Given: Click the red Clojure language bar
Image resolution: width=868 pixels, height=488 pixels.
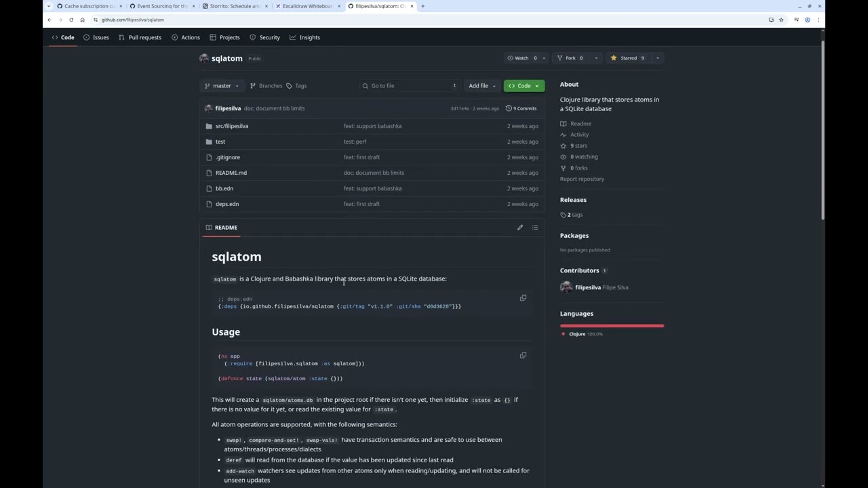Looking at the screenshot, I should click(612, 326).
